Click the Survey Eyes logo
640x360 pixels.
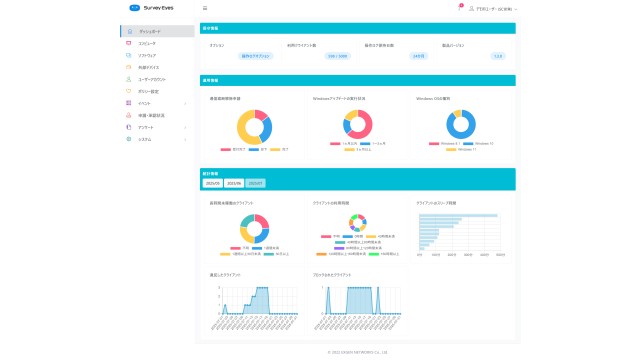click(151, 8)
